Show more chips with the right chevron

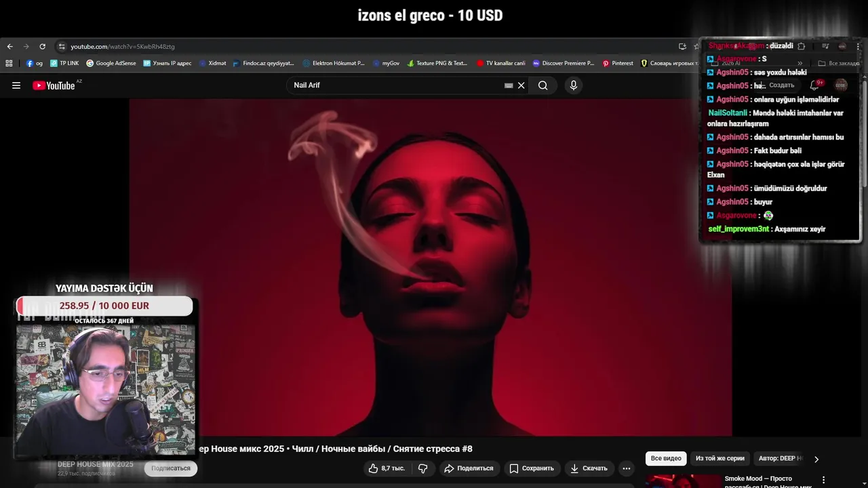pos(816,459)
